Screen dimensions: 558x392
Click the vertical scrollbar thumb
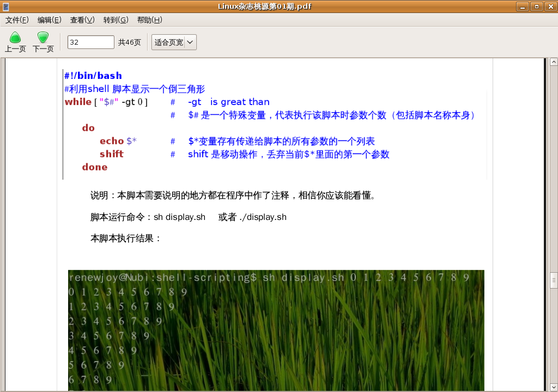tap(554, 280)
